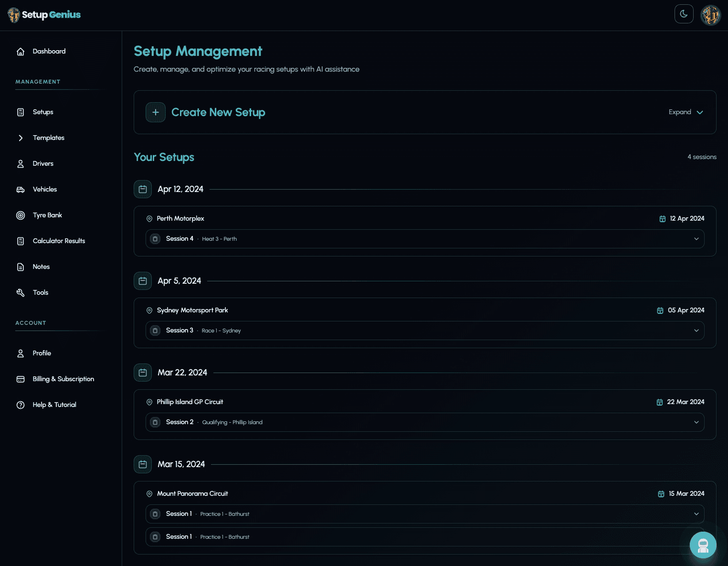This screenshot has height=566, width=728.
Task: Open Vehicles section in sidebar
Action: (x=61, y=190)
